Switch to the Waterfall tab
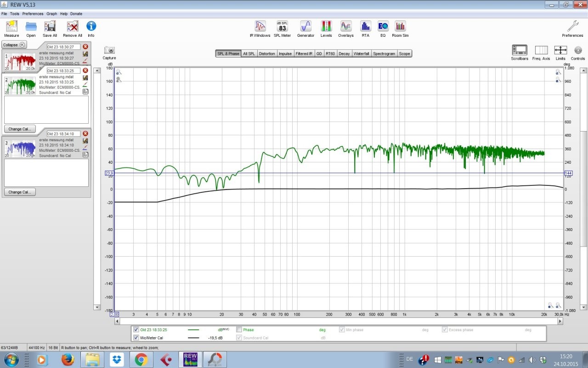This screenshot has width=588, height=368. coord(361,54)
